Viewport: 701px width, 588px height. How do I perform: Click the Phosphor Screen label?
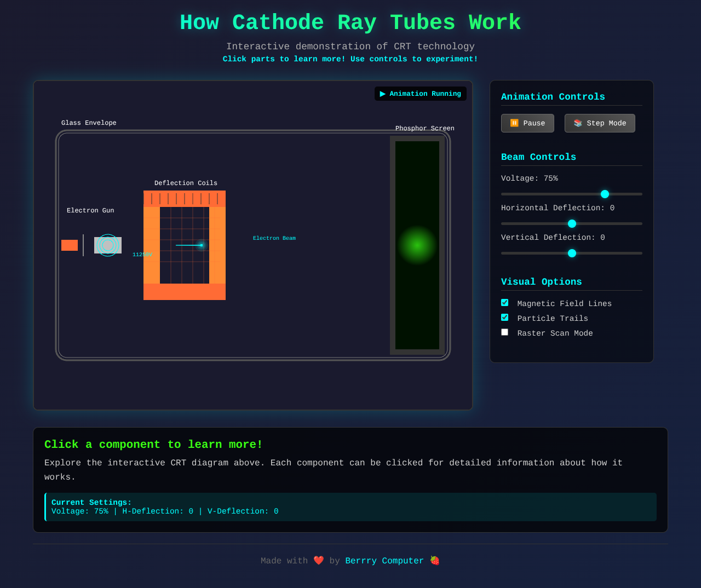coord(425,128)
